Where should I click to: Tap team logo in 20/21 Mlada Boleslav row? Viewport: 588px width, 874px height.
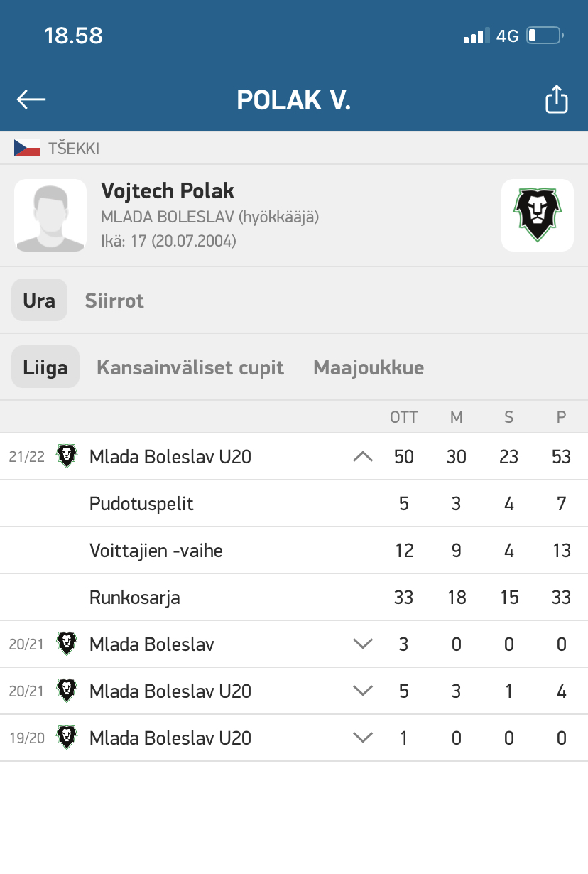point(67,644)
